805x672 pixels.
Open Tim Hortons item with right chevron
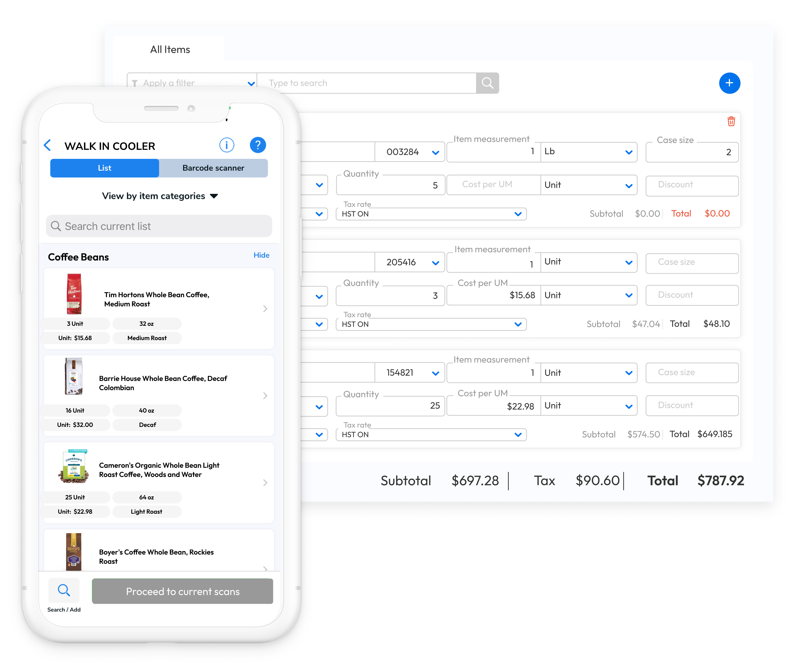(265, 309)
